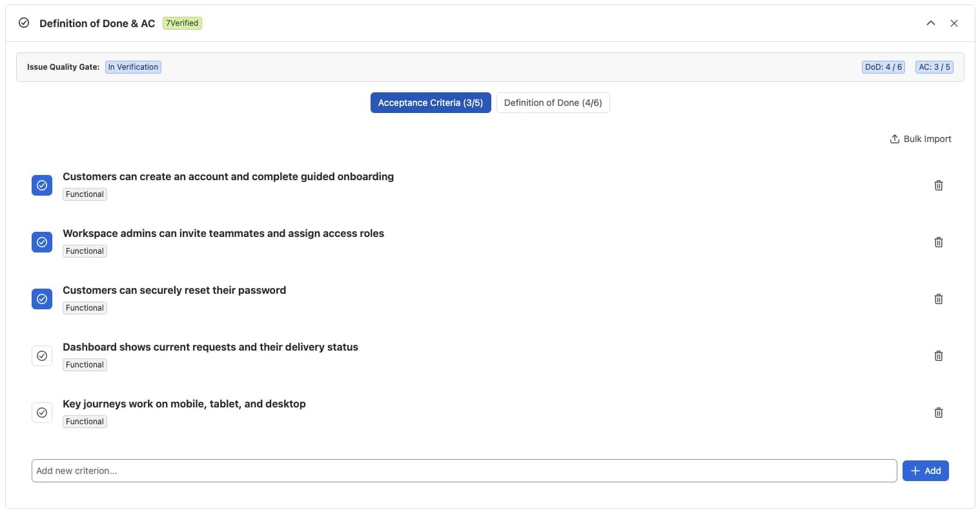Delete the reset password criterion via trash icon

(x=938, y=299)
